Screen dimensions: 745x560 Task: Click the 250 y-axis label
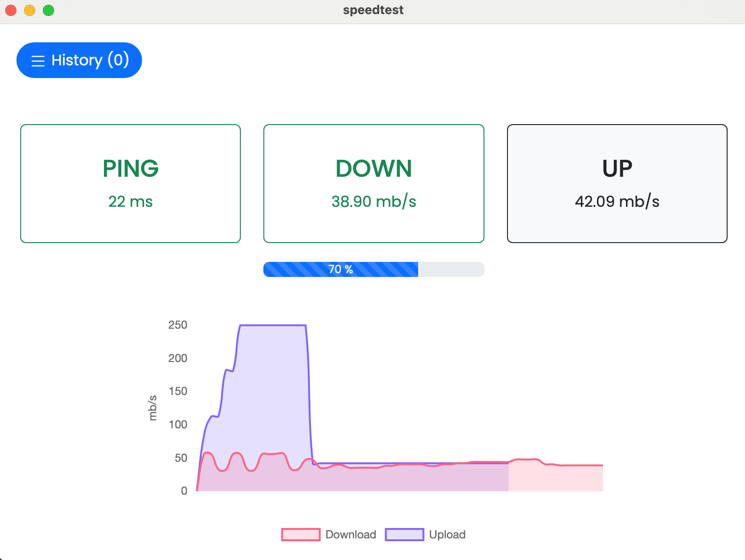178,325
